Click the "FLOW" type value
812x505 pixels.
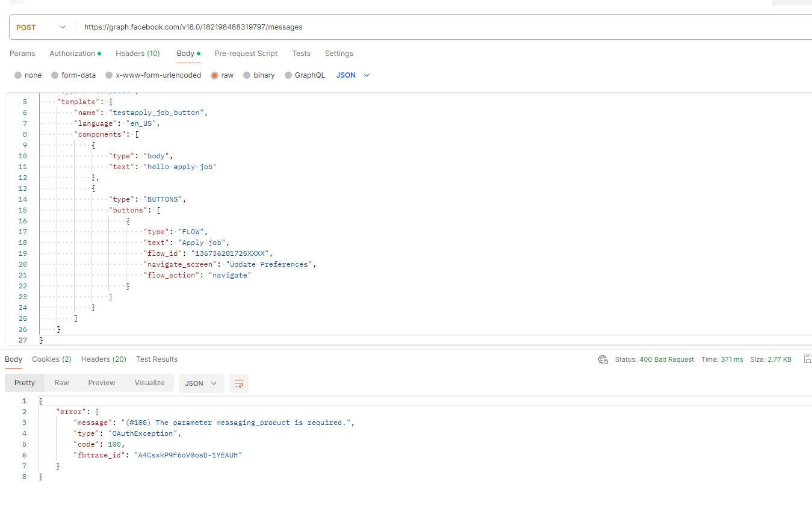point(192,232)
